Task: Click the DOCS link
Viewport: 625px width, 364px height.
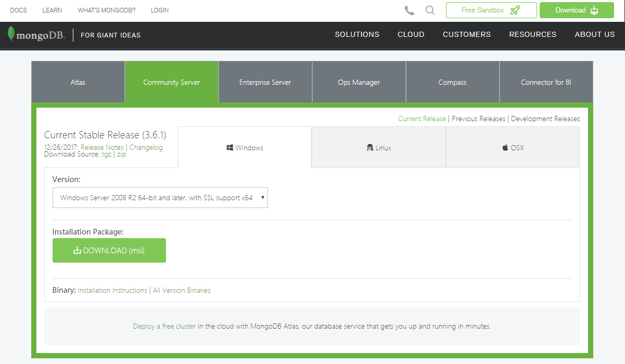Action: tap(19, 10)
